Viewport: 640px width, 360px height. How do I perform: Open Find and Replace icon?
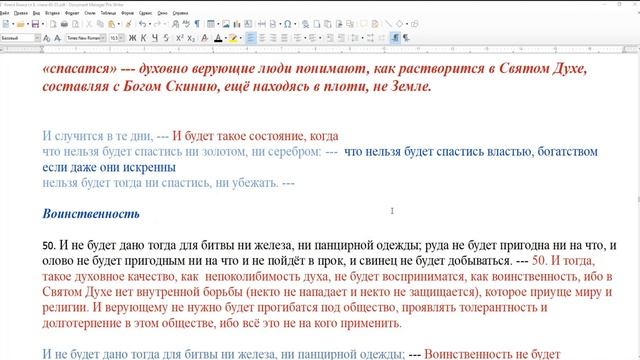(x=176, y=24)
